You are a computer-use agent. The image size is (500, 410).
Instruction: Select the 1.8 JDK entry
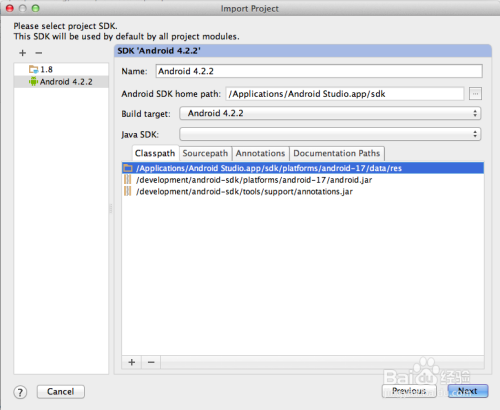(61, 69)
